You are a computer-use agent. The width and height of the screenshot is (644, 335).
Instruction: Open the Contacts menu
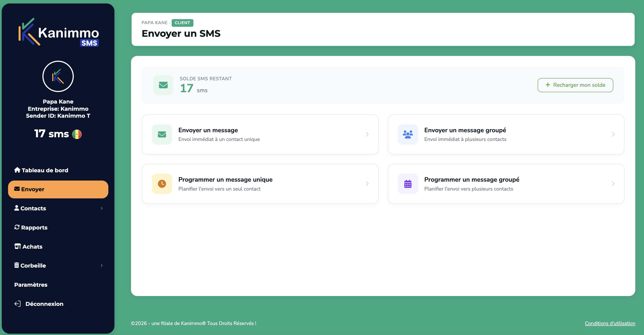click(x=58, y=208)
